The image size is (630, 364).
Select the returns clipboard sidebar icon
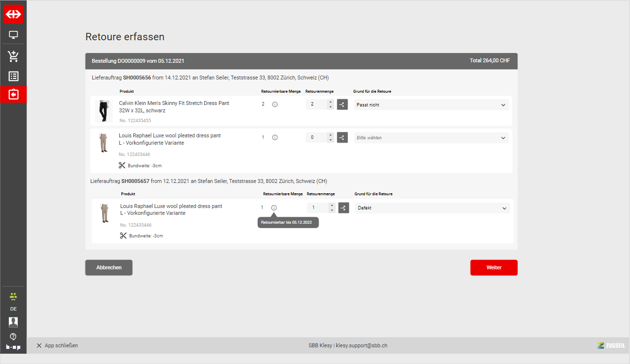coord(13,94)
